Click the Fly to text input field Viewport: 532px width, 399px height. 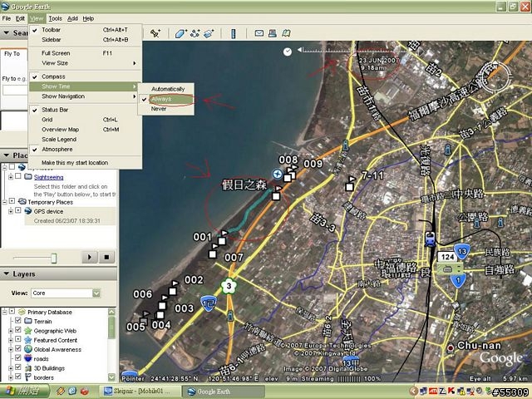15,91
